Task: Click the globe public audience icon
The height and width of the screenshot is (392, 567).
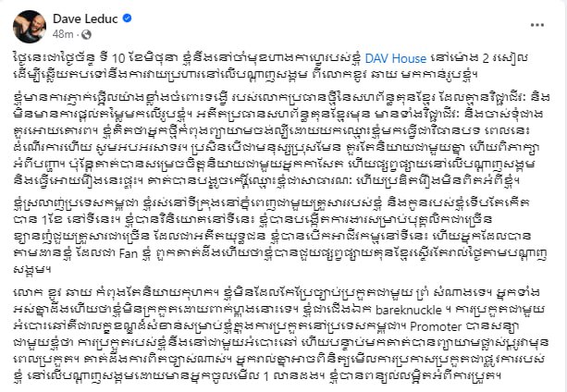Action: click(x=86, y=35)
